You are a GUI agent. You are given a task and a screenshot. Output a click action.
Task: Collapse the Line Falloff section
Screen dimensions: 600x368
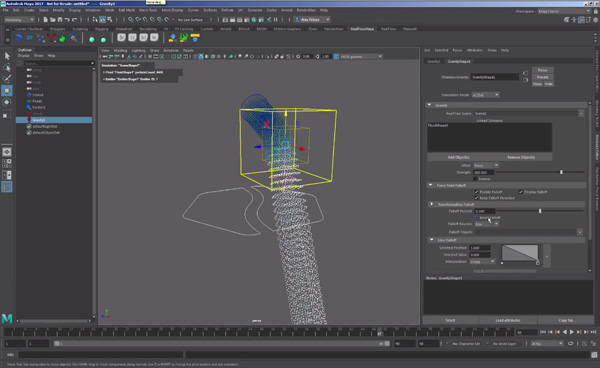(x=432, y=240)
